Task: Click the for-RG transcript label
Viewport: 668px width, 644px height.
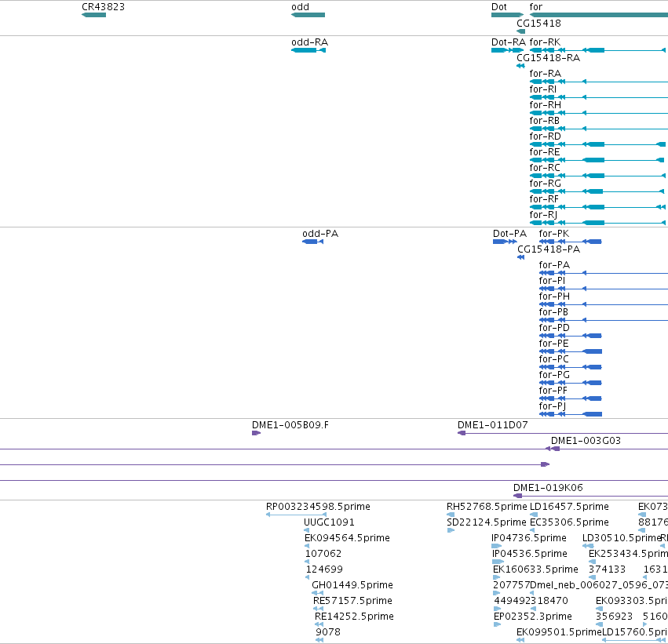Action: coord(546,184)
